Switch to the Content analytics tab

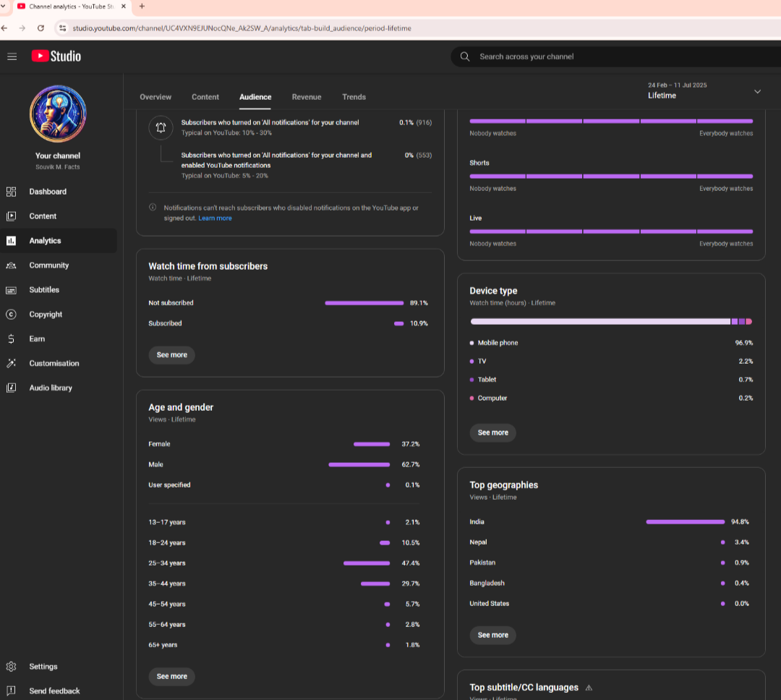tap(205, 97)
